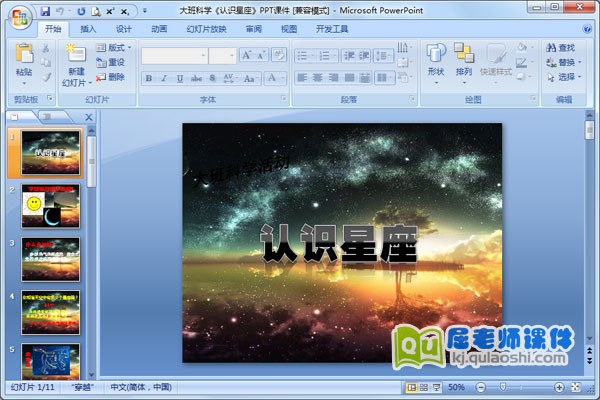Click the Office button logo
This screenshot has height=400, width=600.
pos(20,17)
